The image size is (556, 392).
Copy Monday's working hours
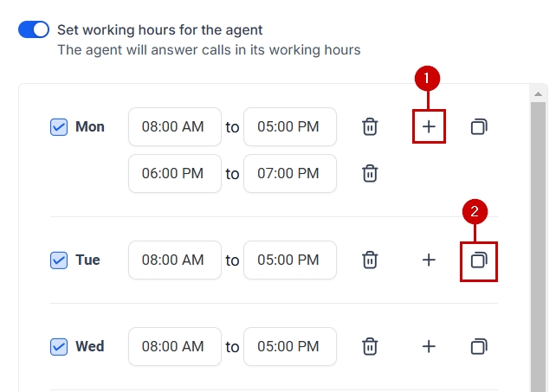click(x=479, y=127)
